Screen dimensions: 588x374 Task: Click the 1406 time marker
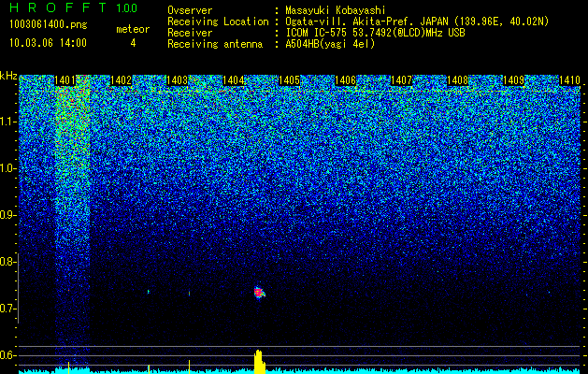coord(345,80)
